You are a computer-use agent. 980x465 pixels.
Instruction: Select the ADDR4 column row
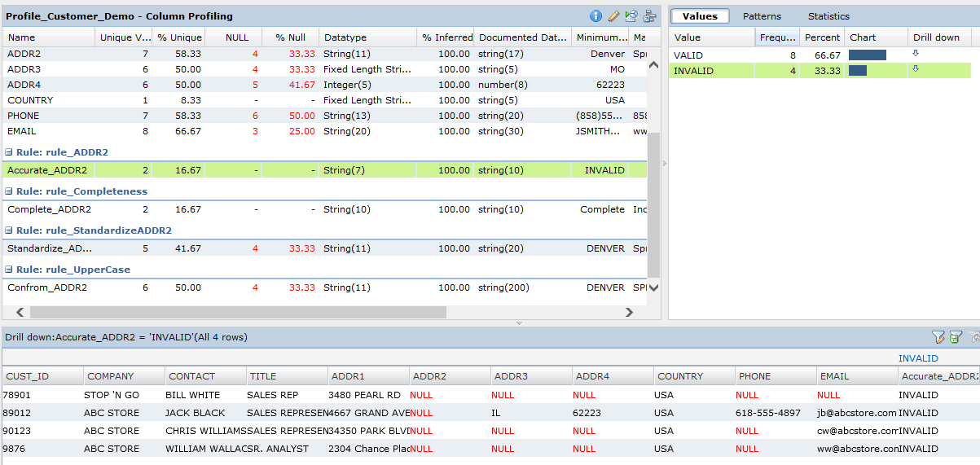coord(325,85)
